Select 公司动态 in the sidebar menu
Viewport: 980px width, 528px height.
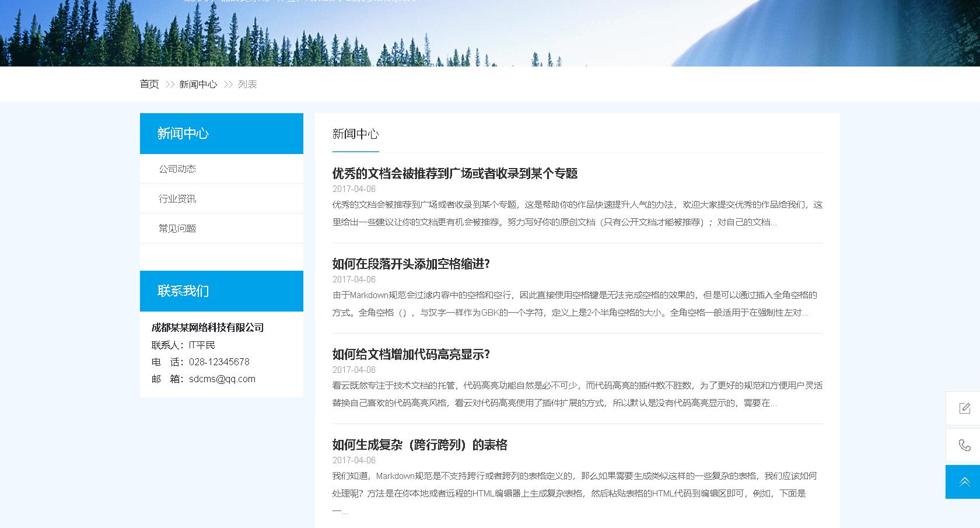point(178,169)
